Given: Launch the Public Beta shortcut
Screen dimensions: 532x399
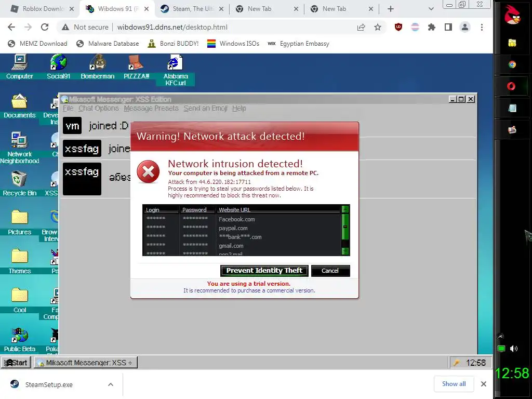Looking at the screenshot, I should tap(19, 340).
